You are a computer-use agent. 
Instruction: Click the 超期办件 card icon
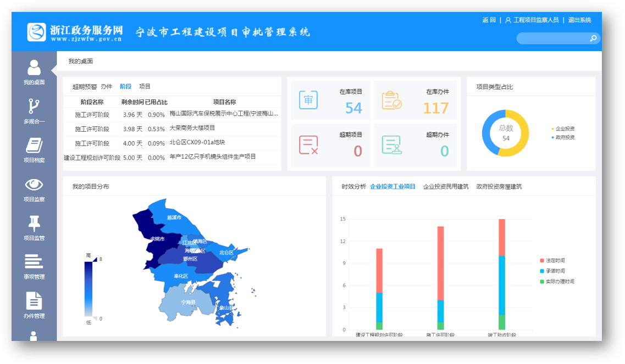tap(392, 145)
